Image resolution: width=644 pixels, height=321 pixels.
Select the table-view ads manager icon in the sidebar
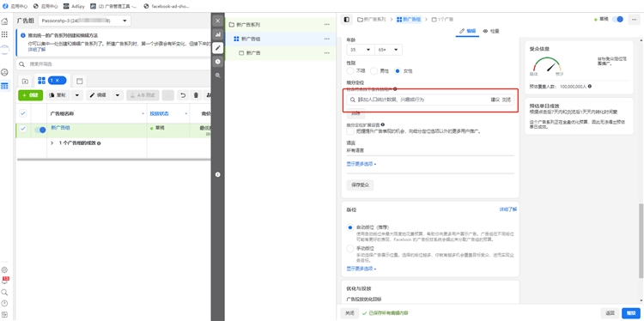pos(4,86)
